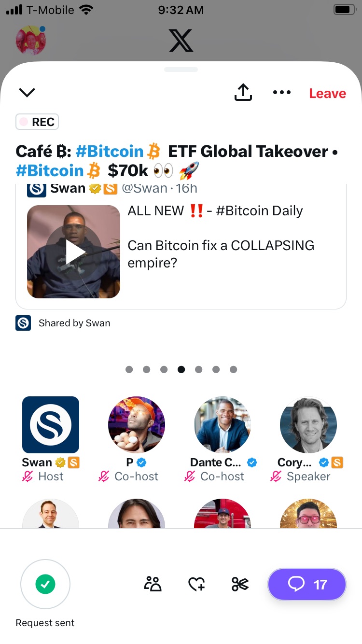Tap the heart reaction icon
Image resolution: width=362 pixels, height=644 pixels.
[196, 585]
